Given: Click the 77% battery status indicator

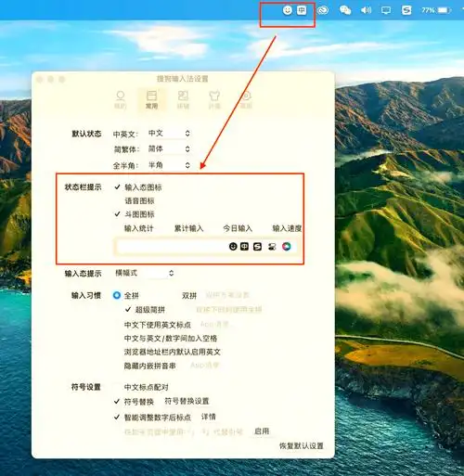Looking at the screenshot, I should click(435, 10).
